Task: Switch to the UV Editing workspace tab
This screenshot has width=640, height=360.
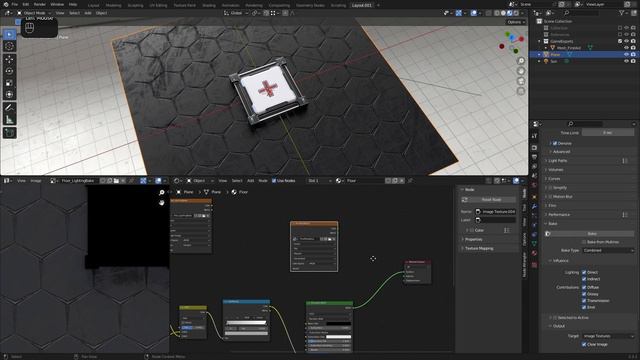Action: pyautogui.click(x=158, y=5)
